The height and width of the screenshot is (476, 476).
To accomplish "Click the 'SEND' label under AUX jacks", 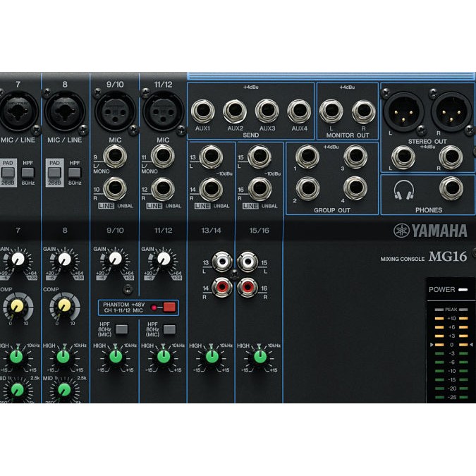I will [251, 135].
